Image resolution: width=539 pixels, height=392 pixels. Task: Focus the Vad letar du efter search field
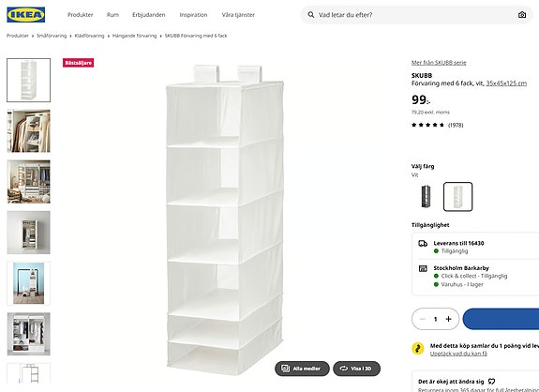pos(416,15)
